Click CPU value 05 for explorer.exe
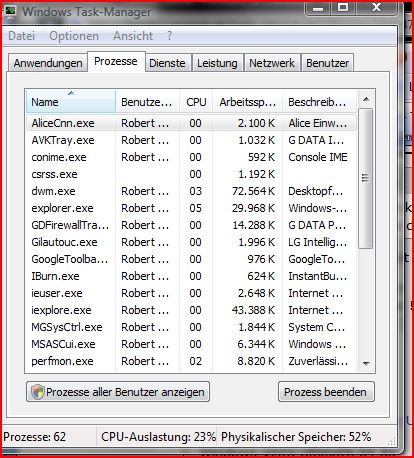 coord(196,208)
